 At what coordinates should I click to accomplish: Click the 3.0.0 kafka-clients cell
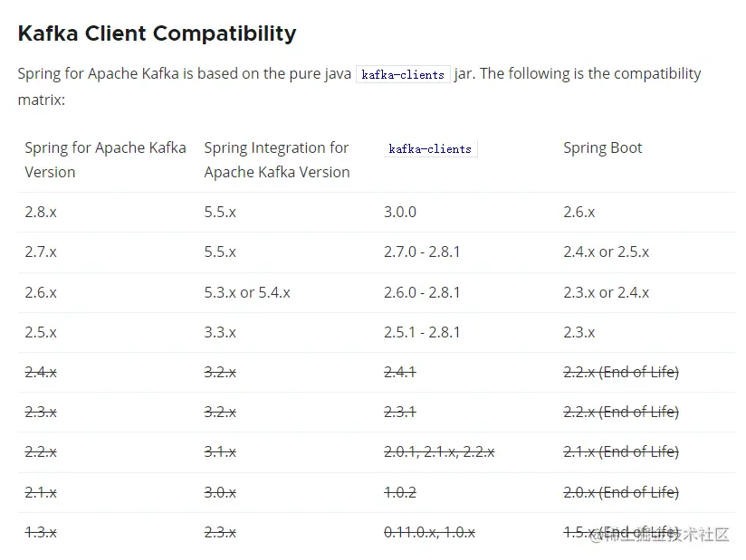coord(399,212)
